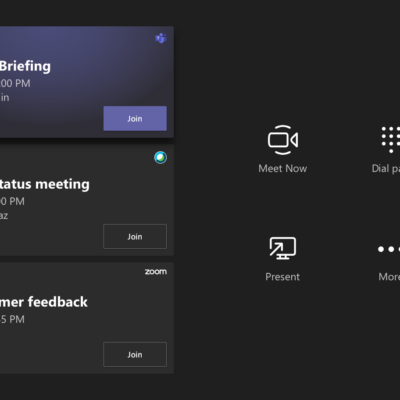
Task: Click the customer feedback time ending in 5 PM
Action: (x=12, y=319)
